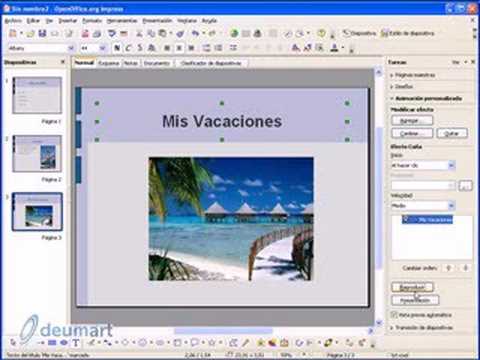Click the Reproducir button
The width and height of the screenshot is (480, 360).
click(412, 287)
